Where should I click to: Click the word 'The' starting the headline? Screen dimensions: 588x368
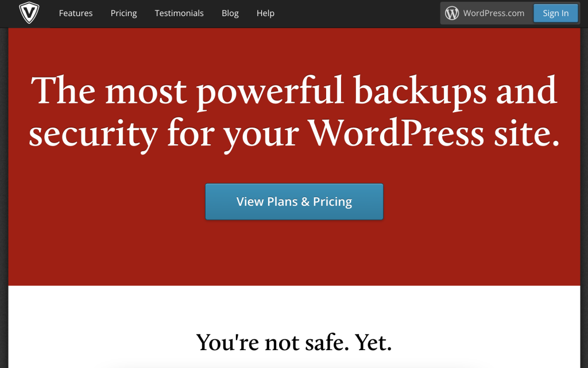point(63,90)
